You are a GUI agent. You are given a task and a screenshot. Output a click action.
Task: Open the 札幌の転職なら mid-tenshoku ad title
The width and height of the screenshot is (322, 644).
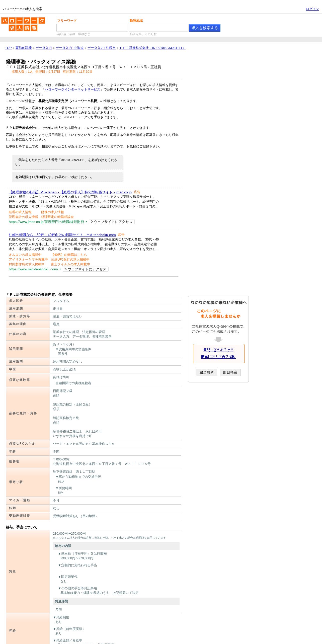point(62,235)
